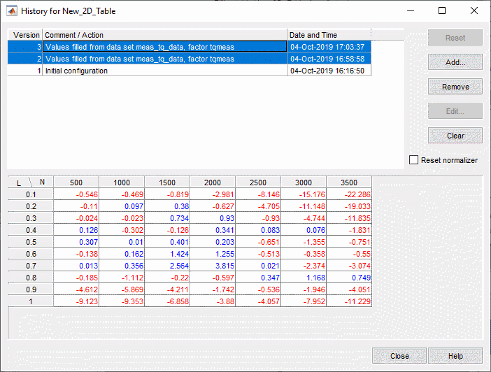Click the L \ N corner header cell
The width and height of the screenshot is (491, 372).
[x=31, y=182]
